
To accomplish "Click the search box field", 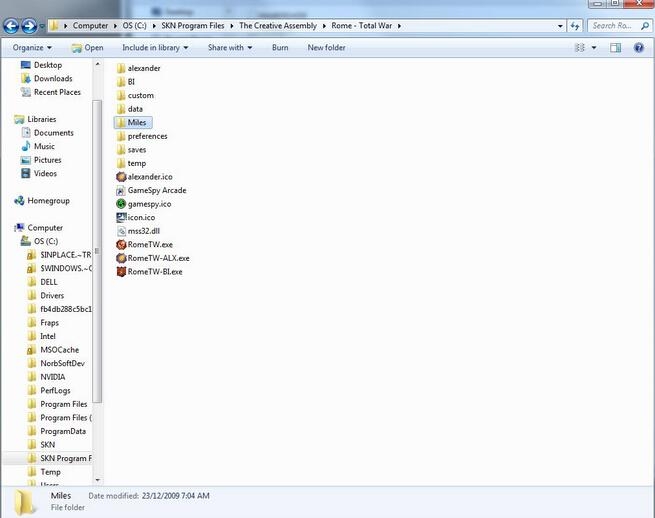I will click(615, 26).
